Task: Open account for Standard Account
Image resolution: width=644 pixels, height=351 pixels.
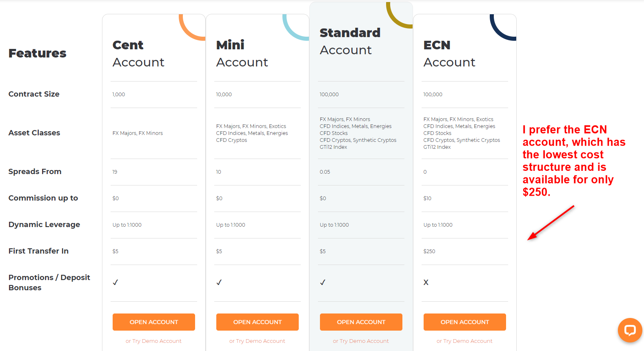Action: pyautogui.click(x=361, y=322)
